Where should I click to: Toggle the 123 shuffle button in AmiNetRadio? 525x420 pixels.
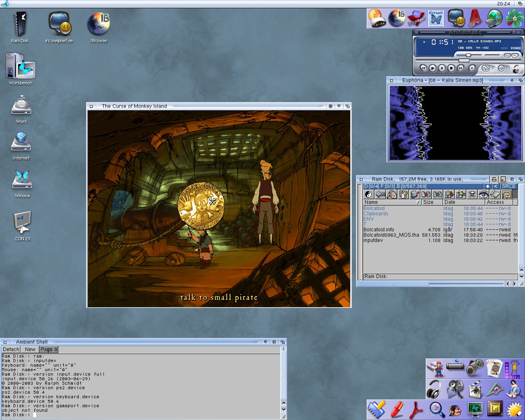tap(486, 68)
